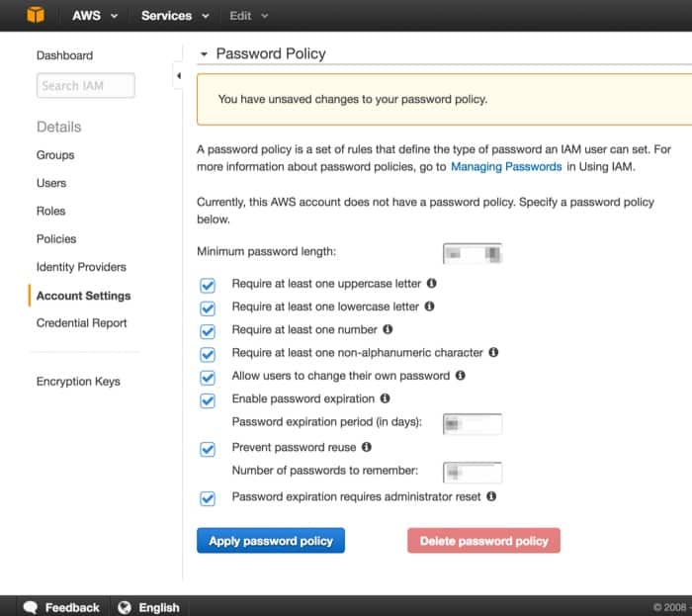Uncheck Enable password expiration
The width and height of the screenshot is (692, 616).
[208, 400]
